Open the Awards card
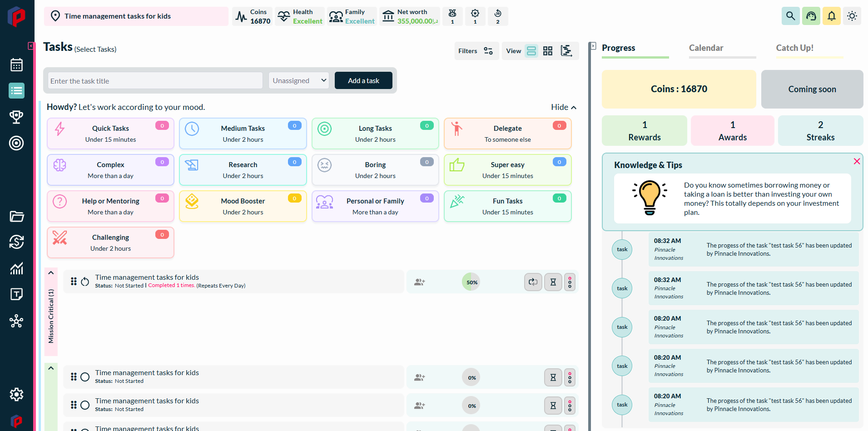Screen dimensions: 868x431 click(733, 131)
